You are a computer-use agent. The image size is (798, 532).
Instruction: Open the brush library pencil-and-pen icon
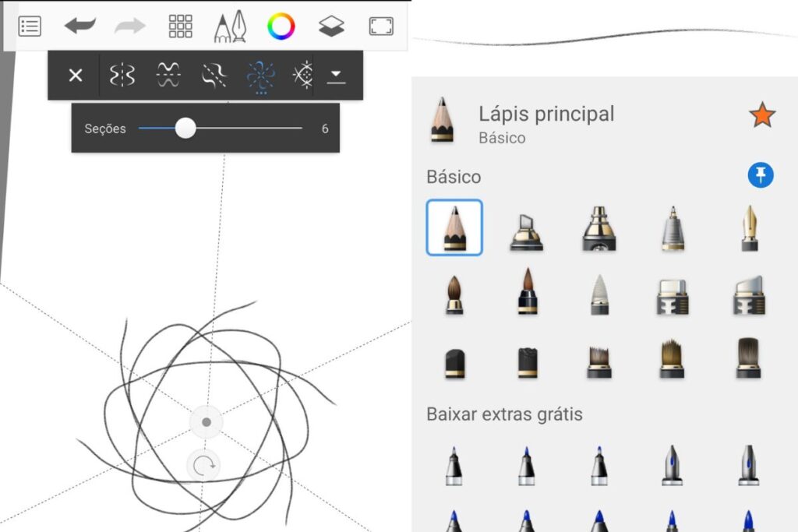click(x=231, y=26)
